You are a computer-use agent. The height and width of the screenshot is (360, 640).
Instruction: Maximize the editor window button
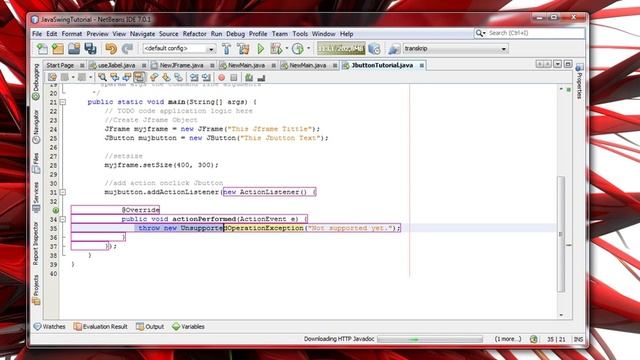pos(568,64)
